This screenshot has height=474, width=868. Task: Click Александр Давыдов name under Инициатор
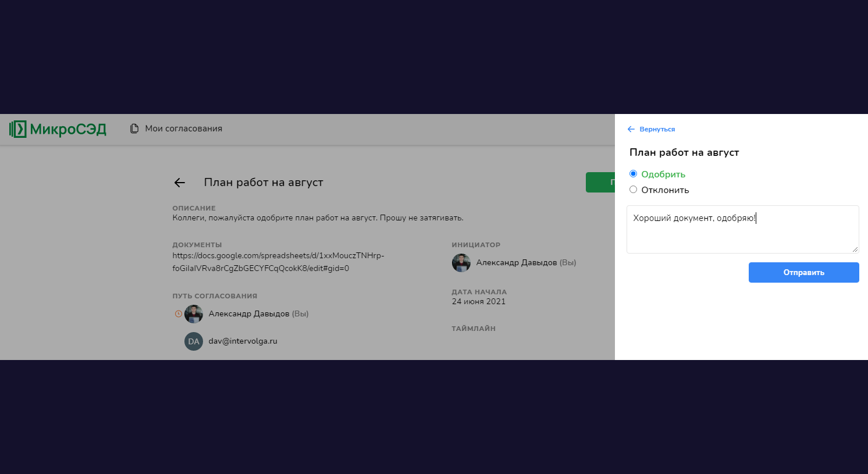tap(517, 263)
